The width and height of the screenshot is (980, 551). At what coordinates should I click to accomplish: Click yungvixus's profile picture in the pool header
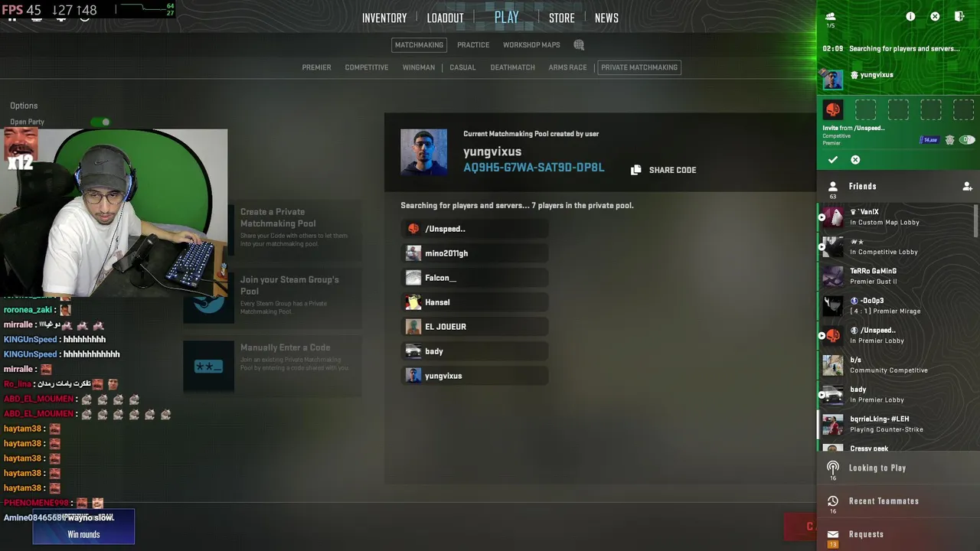[x=423, y=152]
